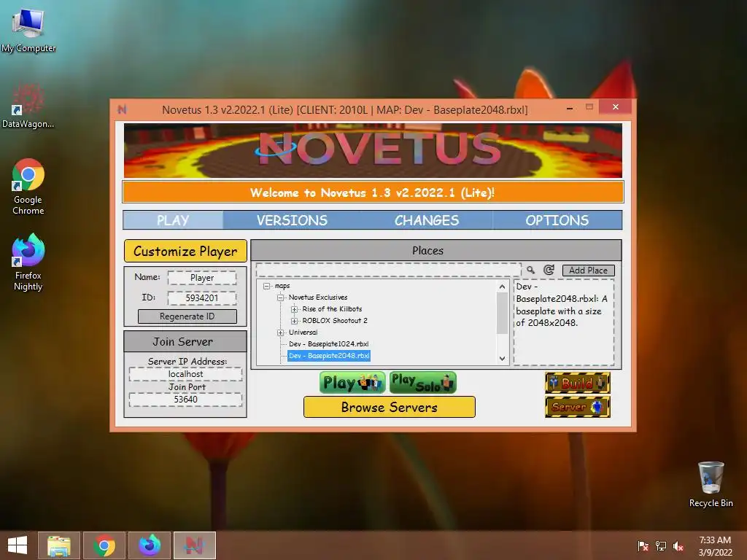Close the Novetus window
747x560 pixels.
point(616,106)
